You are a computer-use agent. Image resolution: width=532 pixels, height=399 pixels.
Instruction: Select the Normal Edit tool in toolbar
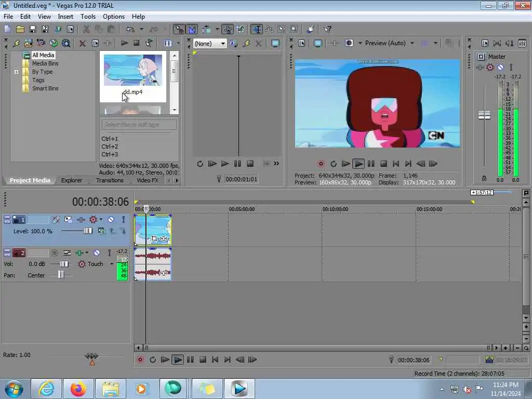coord(257,29)
